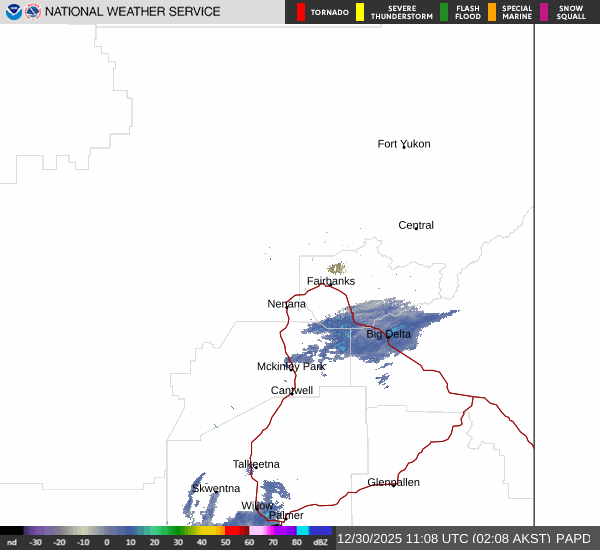The image size is (600, 550).
Task: Click the Talkeetna city label
Action: coord(256,464)
